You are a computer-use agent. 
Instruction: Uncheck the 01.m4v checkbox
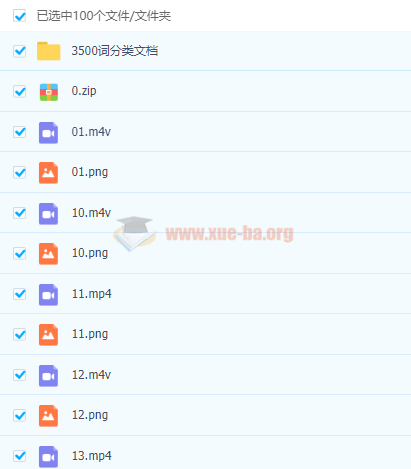pos(20,132)
